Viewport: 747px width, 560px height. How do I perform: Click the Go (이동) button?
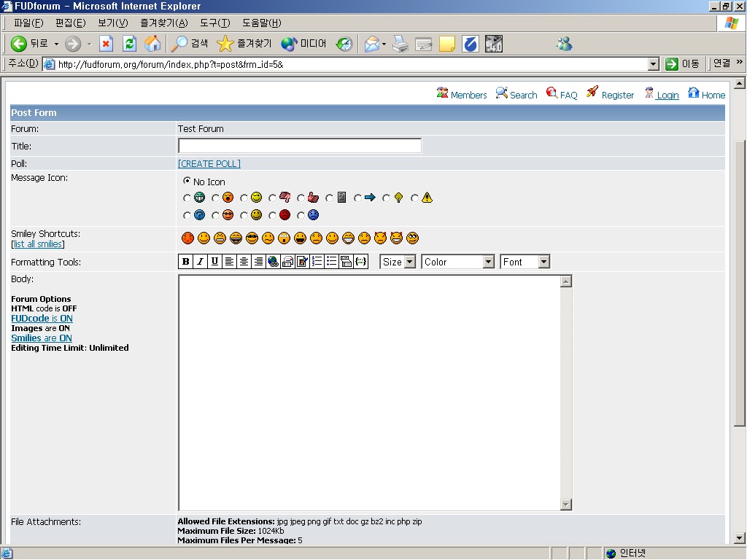pos(683,64)
